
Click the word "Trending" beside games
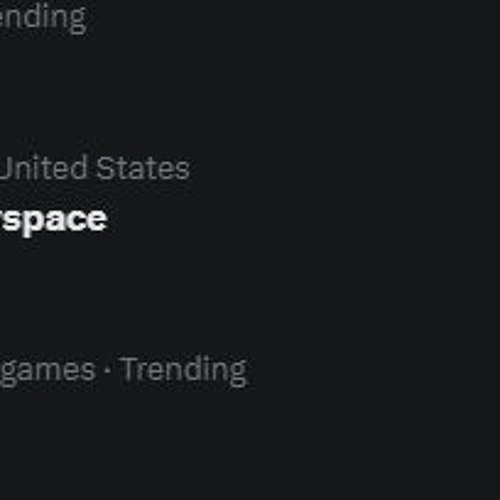coord(184,370)
